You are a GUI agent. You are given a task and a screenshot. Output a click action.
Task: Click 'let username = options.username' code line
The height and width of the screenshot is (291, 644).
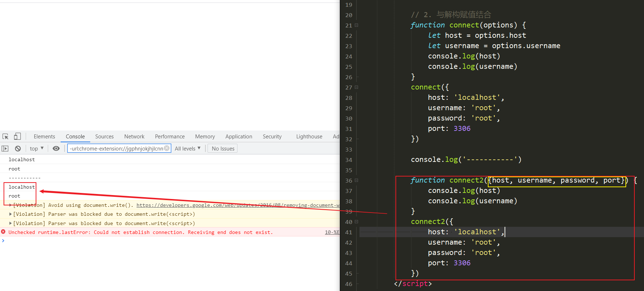click(x=494, y=46)
